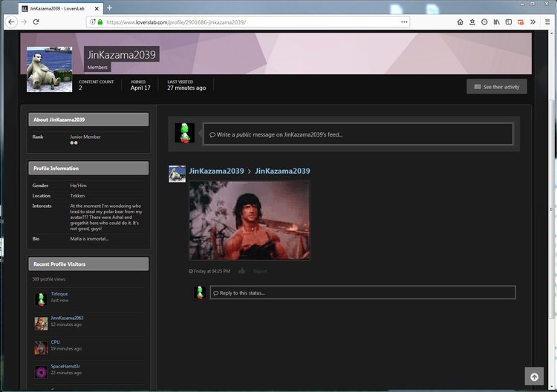Open a new tab with plus button
This screenshot has height=392, width=557.
pyautogui.click(x=109, y=8)
